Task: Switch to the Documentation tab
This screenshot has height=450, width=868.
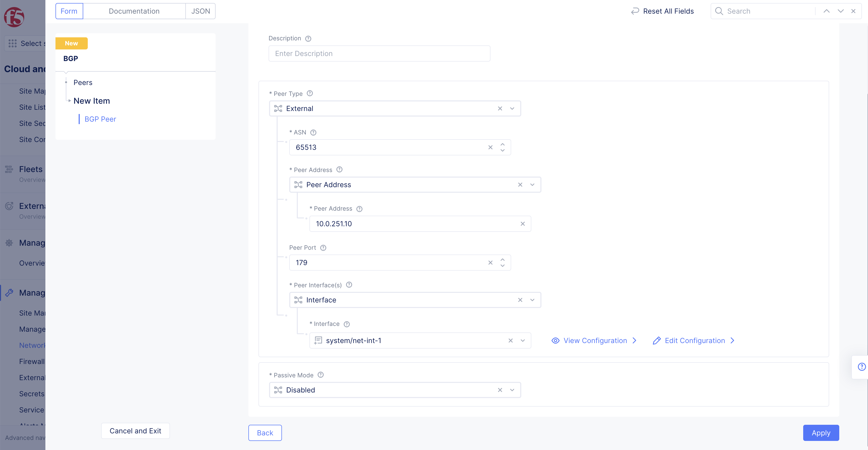Action: pos(134,11)
